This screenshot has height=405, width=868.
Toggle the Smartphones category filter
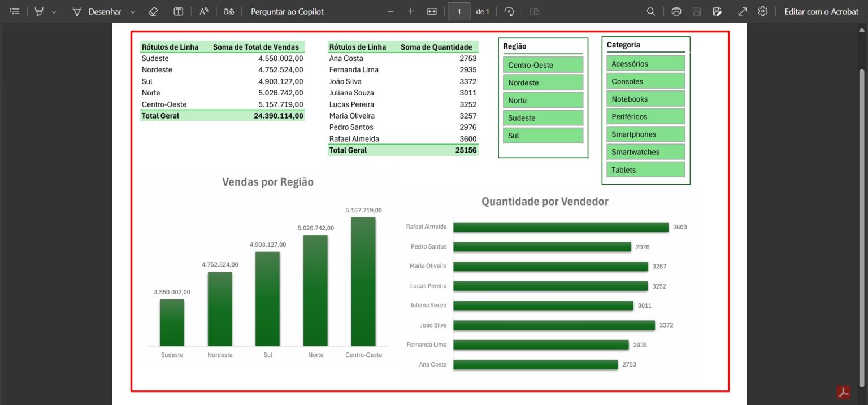[x=645, y=134]
